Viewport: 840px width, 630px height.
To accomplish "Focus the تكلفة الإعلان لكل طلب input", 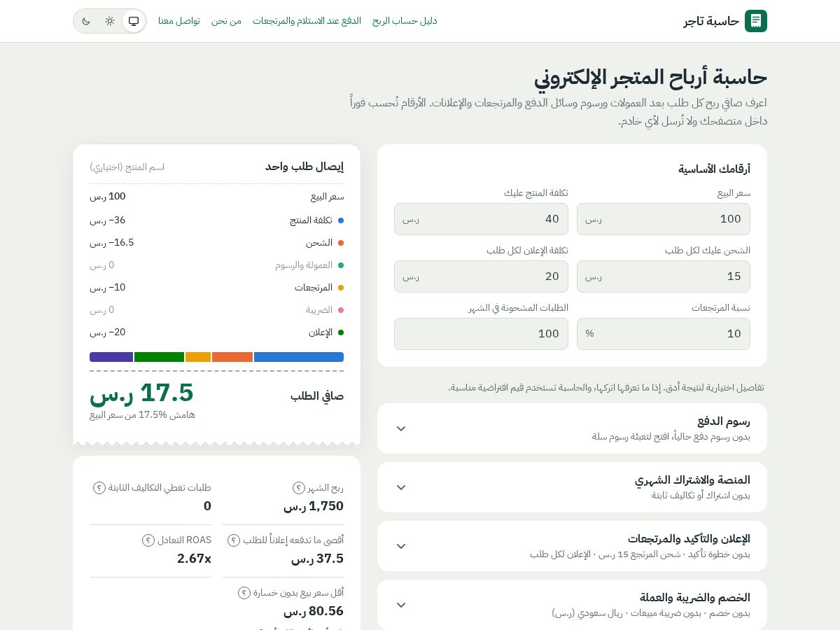I will click(x=481, y=276).
